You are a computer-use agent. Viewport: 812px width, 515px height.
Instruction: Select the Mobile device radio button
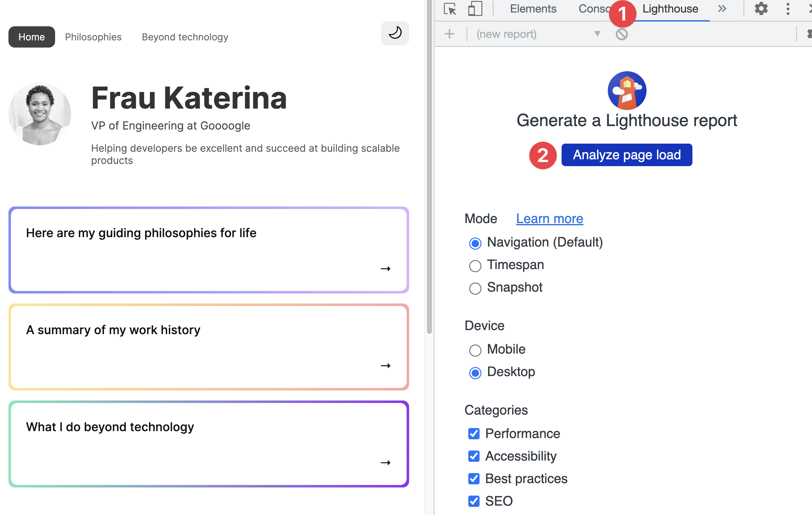tap(475, 350)
